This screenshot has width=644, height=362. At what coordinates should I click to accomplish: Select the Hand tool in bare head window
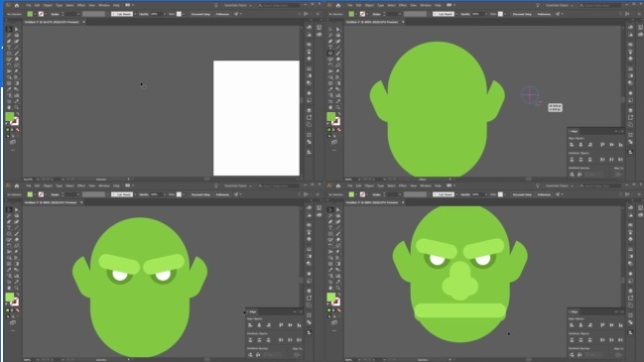pyautogui.click(x=330, y=107)
